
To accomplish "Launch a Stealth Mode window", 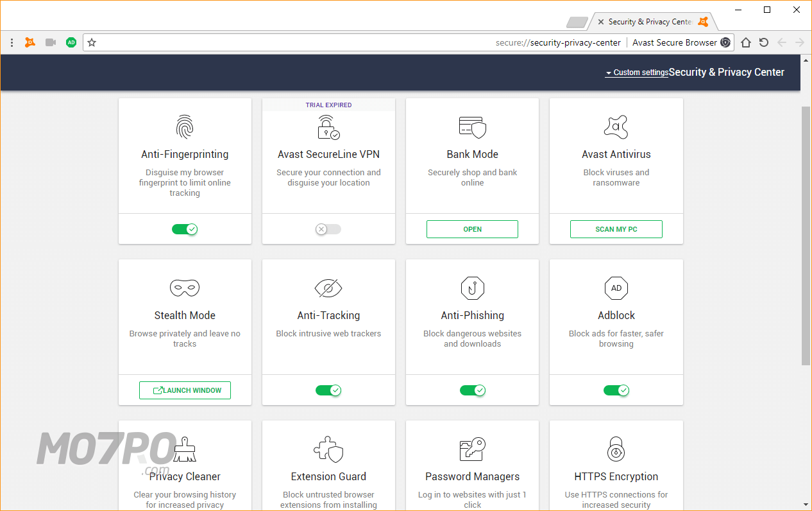I will click(x=185, y=390).
